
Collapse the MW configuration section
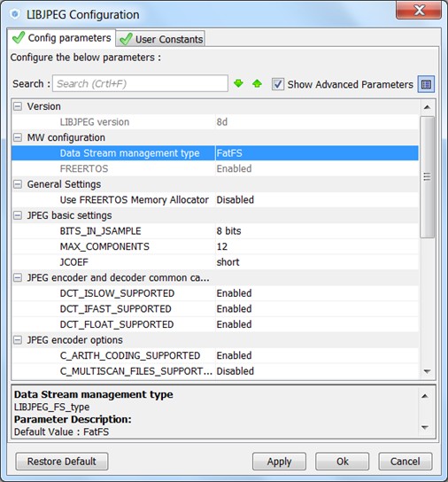18,137
